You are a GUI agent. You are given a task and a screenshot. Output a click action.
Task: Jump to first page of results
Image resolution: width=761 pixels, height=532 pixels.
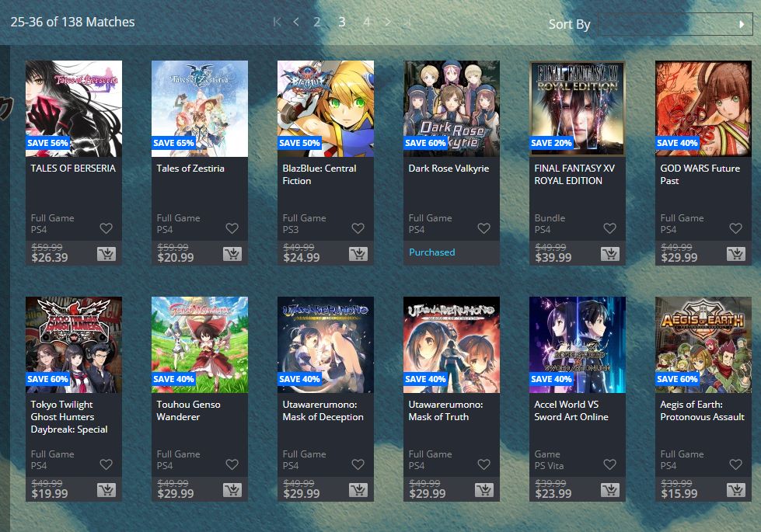tap(278, 22)
